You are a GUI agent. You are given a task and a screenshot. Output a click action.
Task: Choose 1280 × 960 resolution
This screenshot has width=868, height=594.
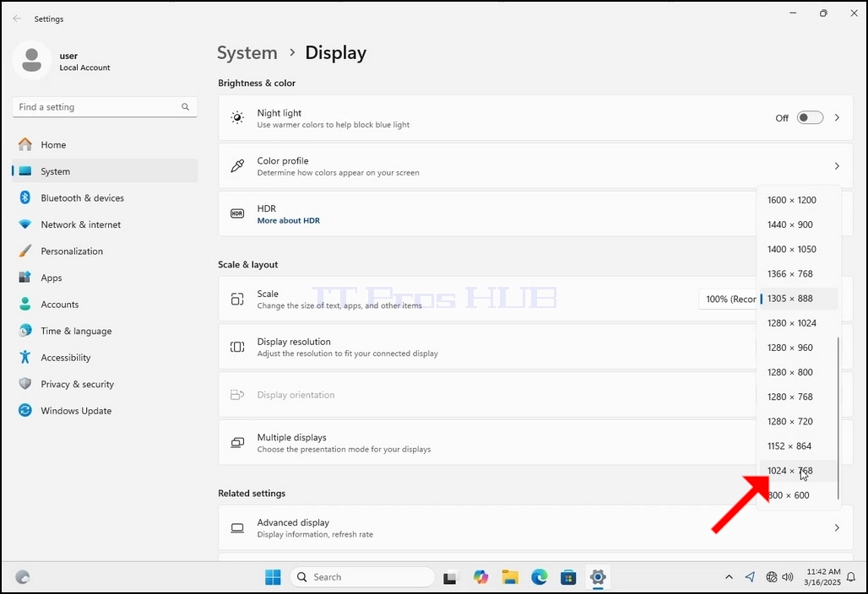click(798, 348)
